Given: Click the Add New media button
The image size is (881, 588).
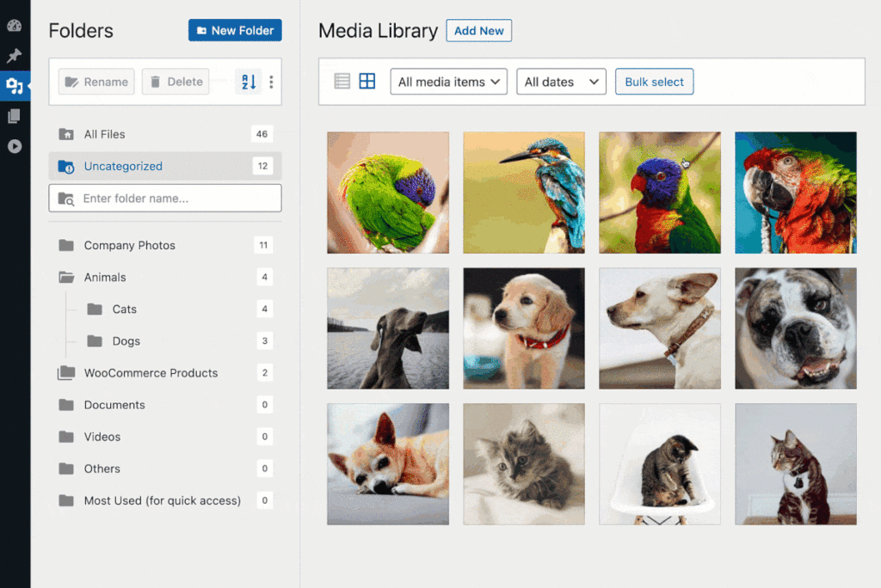Looking at the screenshot, I should pyautogui.click(x=478, y=31).
